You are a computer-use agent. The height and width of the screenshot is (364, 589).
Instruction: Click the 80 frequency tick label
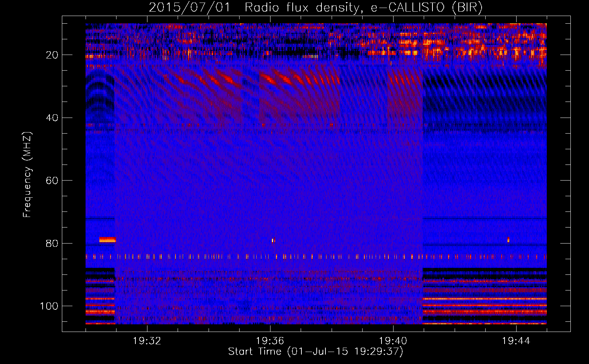click(x=52, y=243)
